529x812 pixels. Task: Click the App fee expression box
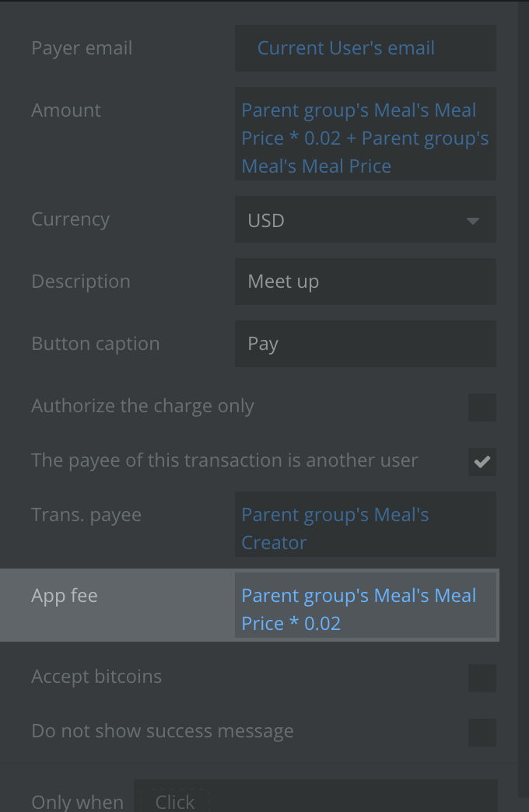click(x=365, y=609)
